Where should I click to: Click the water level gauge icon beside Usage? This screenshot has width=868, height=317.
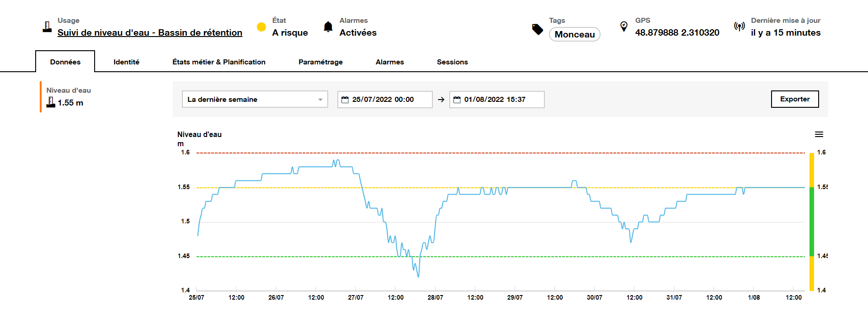coord(47,27)
